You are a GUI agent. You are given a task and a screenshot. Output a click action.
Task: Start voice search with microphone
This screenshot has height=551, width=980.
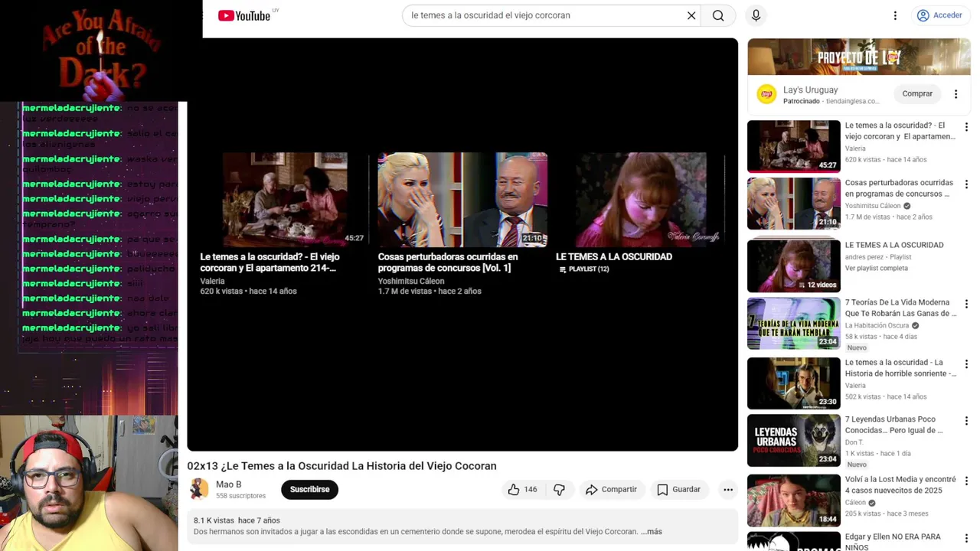pos(756,15)
